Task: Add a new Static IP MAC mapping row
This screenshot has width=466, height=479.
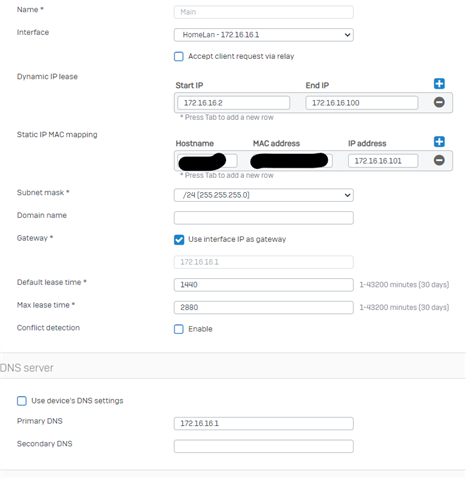Action: [x=439, y=142]
